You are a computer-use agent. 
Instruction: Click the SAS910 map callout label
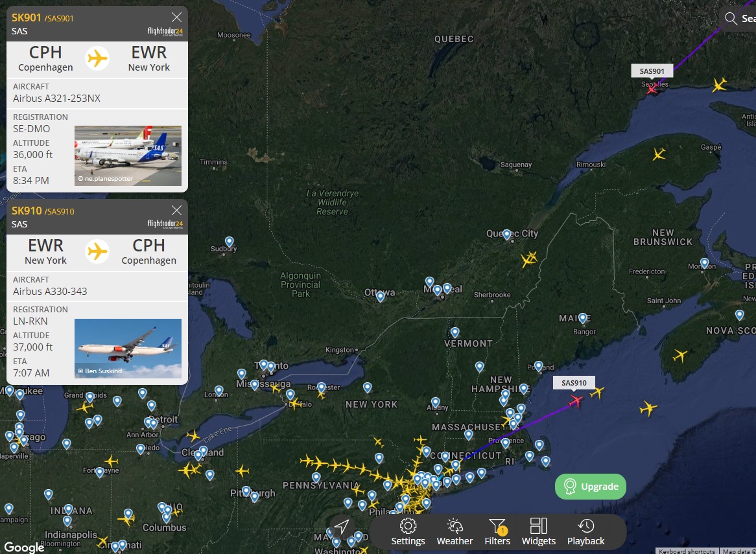574,383
